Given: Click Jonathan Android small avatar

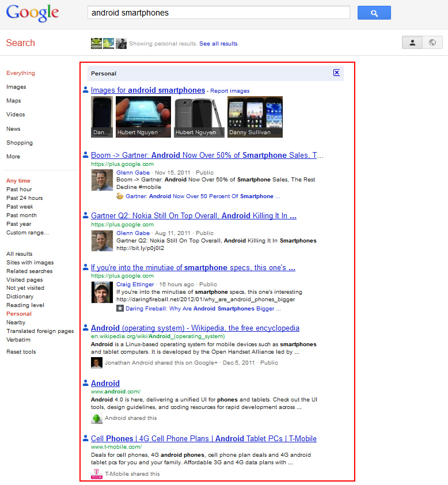Looking at the screenshot, I should click(97, 363).
